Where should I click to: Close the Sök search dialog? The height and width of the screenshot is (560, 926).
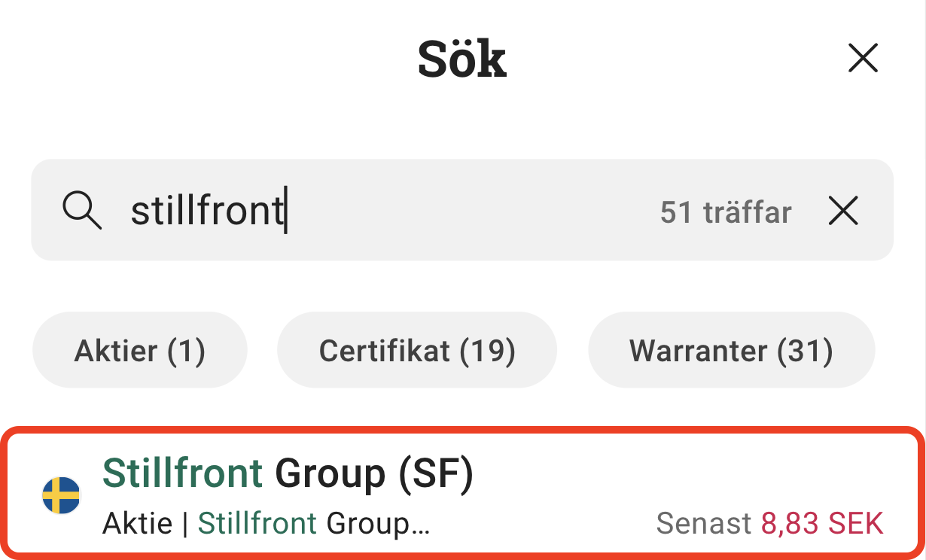tap(863, 58)
